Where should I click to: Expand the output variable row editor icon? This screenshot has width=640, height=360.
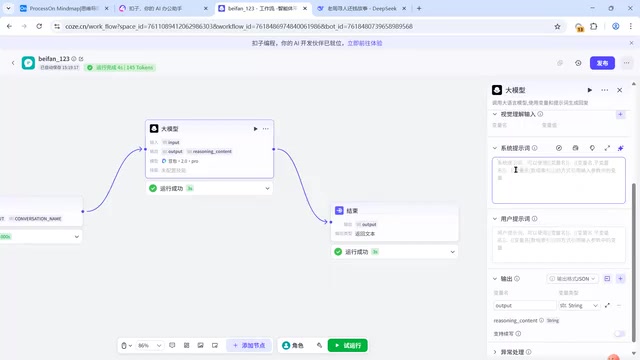pyautogui.click(x=607, y=305)
